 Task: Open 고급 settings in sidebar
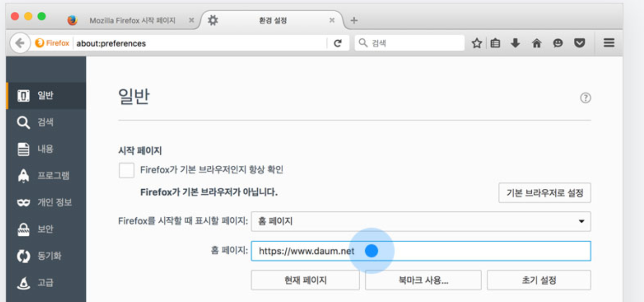click(46, 282)
